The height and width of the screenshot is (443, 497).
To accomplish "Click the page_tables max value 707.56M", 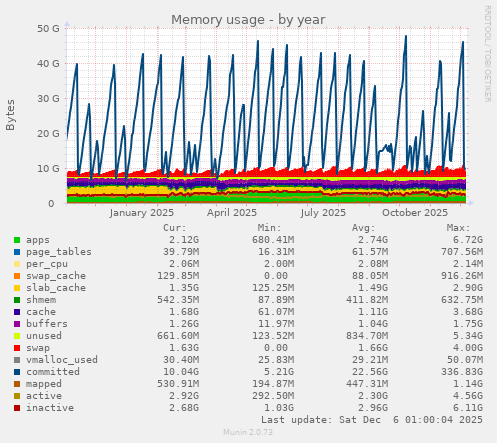I will point(462,252).
